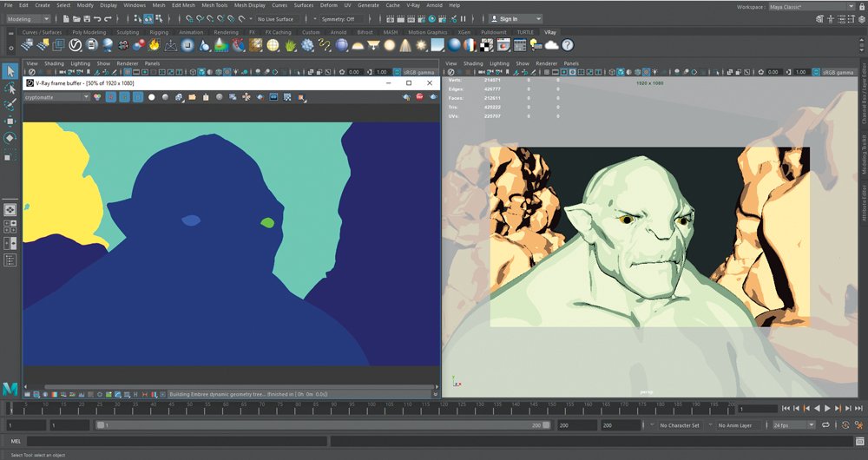Click the Undo arrow in status line
Viewport: 868px width, 460px height.
pos(97,19)
